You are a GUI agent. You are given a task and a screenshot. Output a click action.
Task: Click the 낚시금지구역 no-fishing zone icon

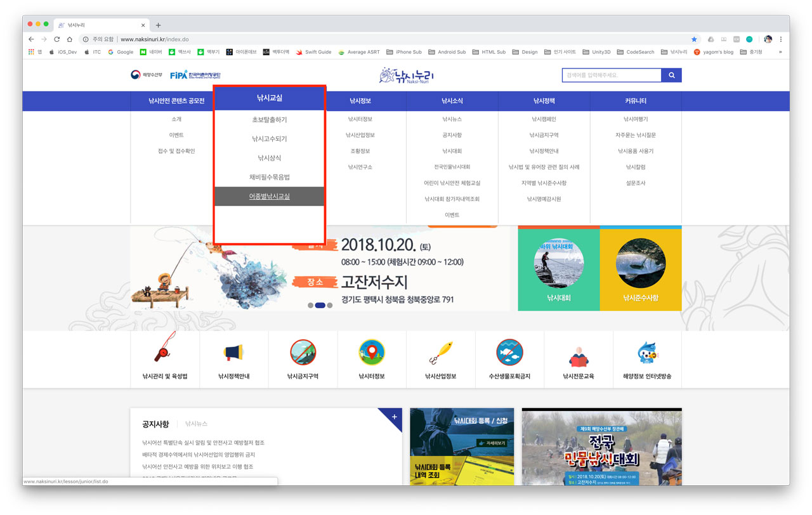[303, 352]
